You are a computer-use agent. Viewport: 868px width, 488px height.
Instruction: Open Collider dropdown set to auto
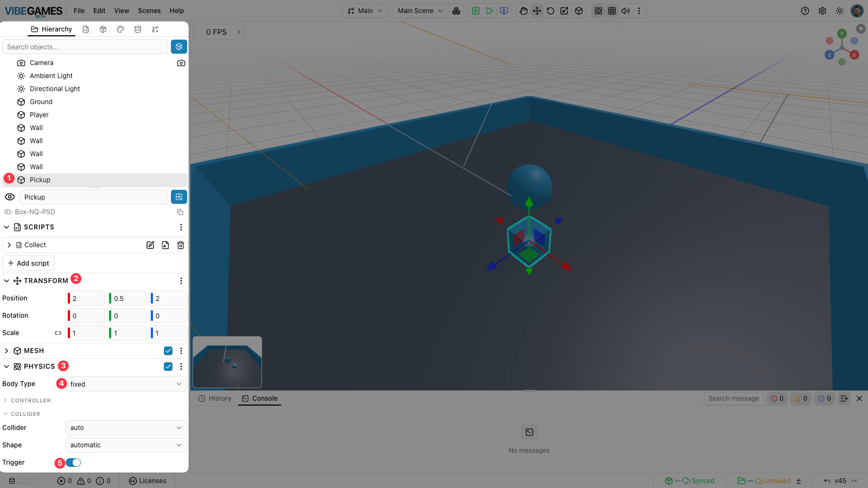126,428
